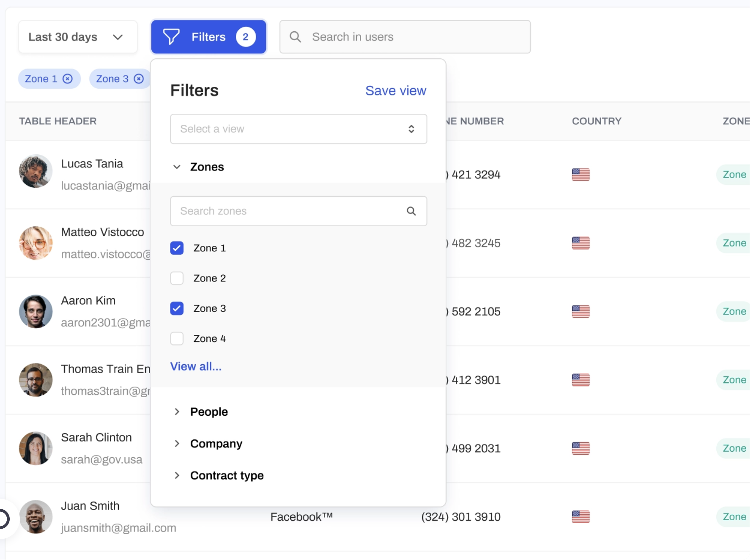756x560 pixels.
Task: Click the Facebook™ company cell
Action: point(301,517)
